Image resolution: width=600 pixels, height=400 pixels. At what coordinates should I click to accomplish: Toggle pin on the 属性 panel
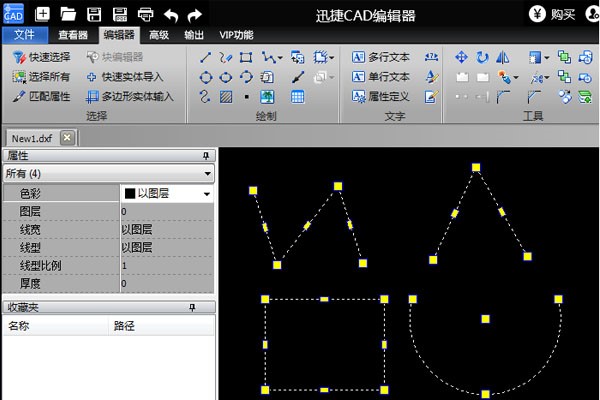click(x=206, y=156)
